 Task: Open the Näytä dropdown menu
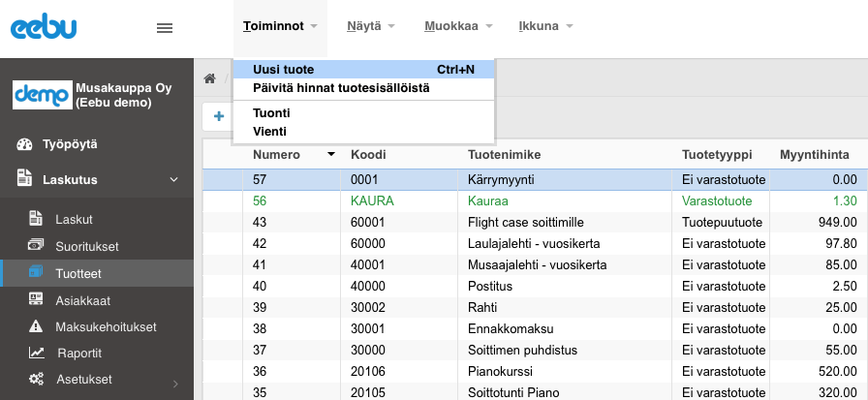pyautogui.click(x=370, y=26)
